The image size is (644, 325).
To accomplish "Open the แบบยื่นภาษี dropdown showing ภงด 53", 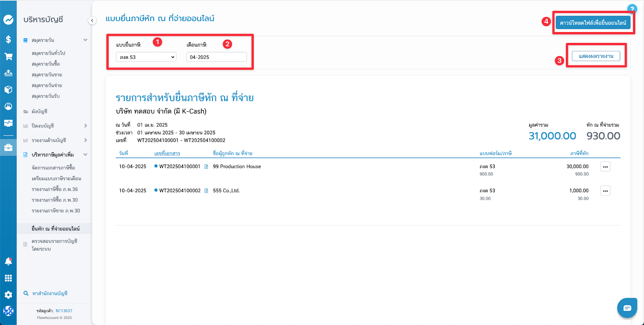I will pos(146,57).
